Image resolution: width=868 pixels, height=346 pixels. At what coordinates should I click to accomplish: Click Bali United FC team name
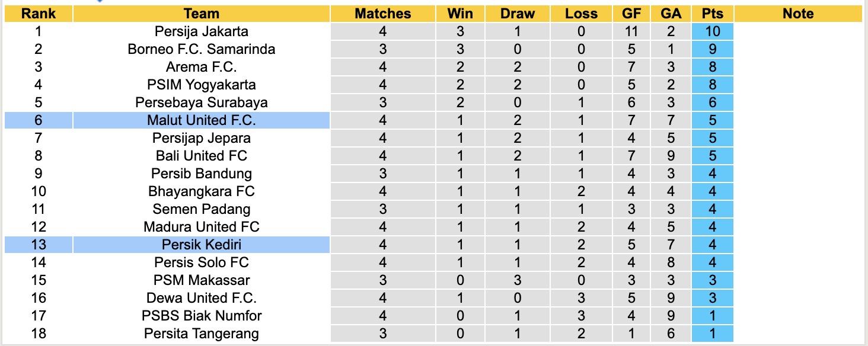[x=202, y=156]
